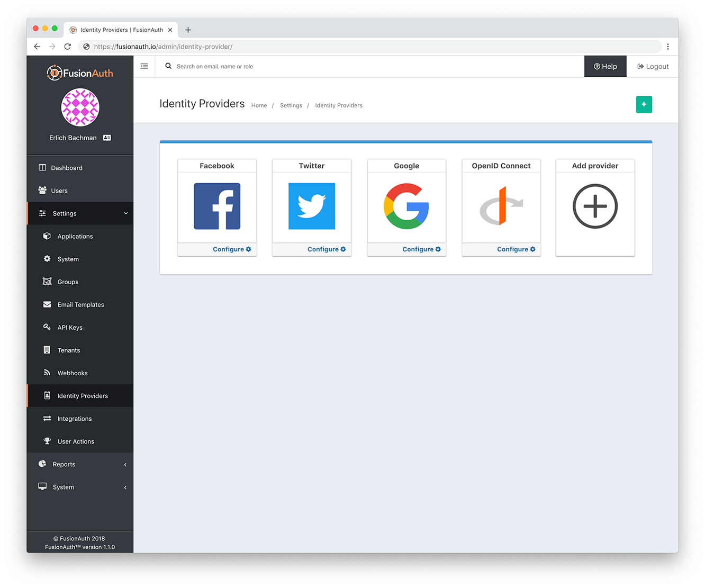705x588 pixels.
Task: Click the monitor icon beside bottom System
Action: [x=42, y=486]
